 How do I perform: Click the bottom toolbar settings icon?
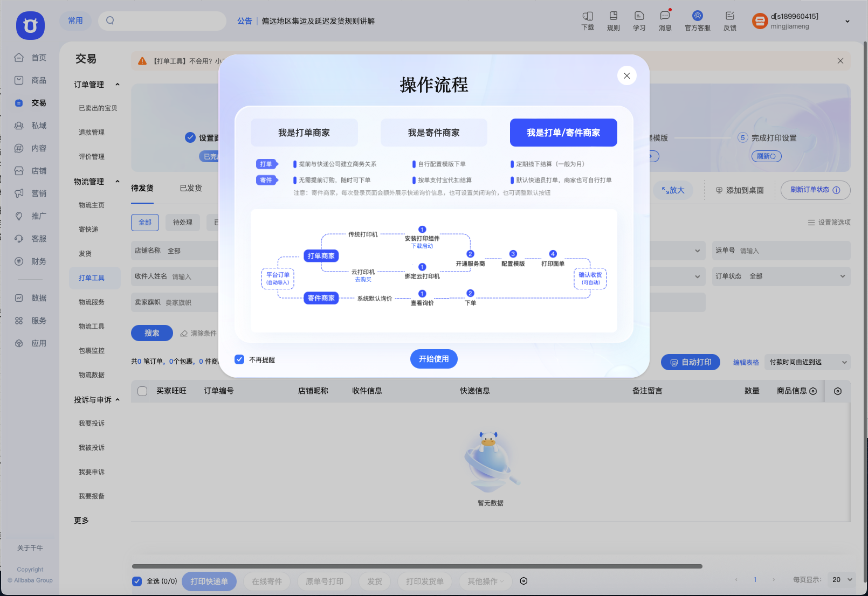coord(523,581)
